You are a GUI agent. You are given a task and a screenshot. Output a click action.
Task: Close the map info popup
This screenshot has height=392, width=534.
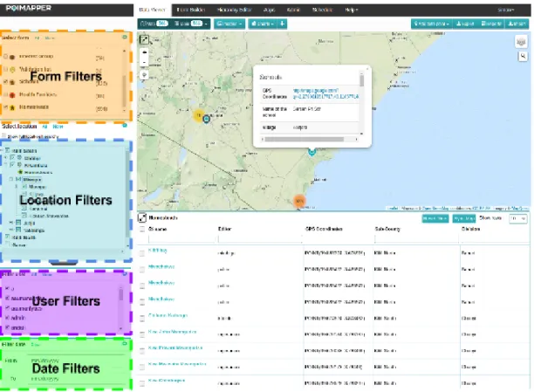367,69
